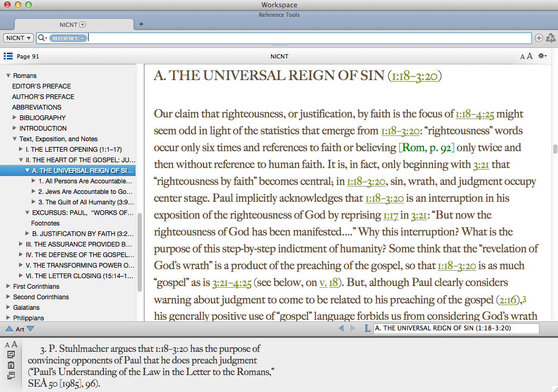Viewport: 558px width, 392px height.
Task: Follow the Rom, p. 92 page link
Action: 427,148
